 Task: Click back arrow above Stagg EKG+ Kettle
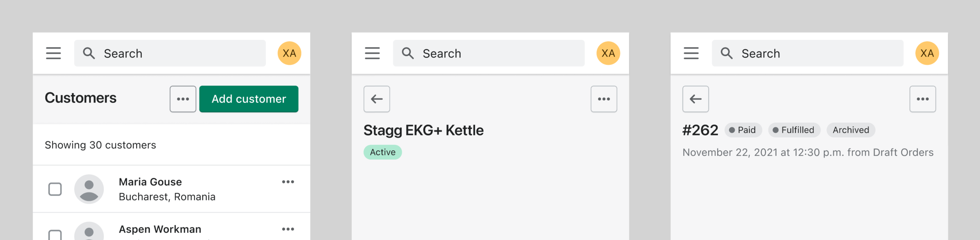377,99
